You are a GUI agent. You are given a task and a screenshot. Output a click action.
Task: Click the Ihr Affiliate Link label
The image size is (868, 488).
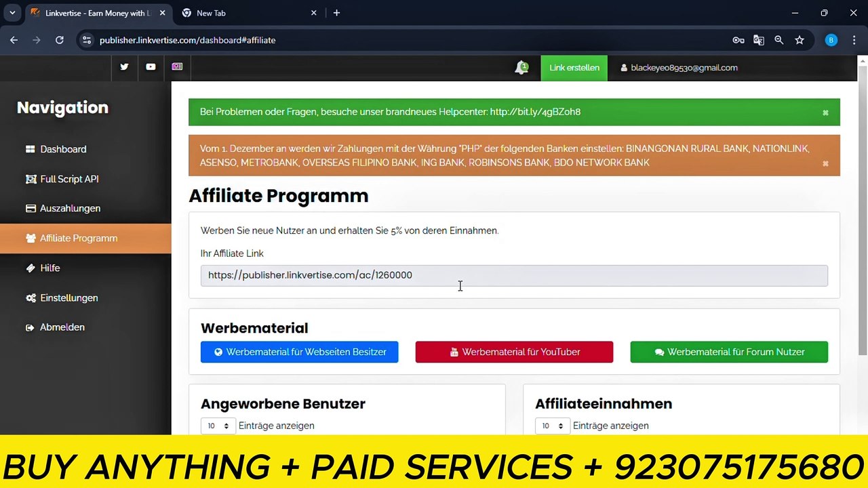[x=232, y=253]
